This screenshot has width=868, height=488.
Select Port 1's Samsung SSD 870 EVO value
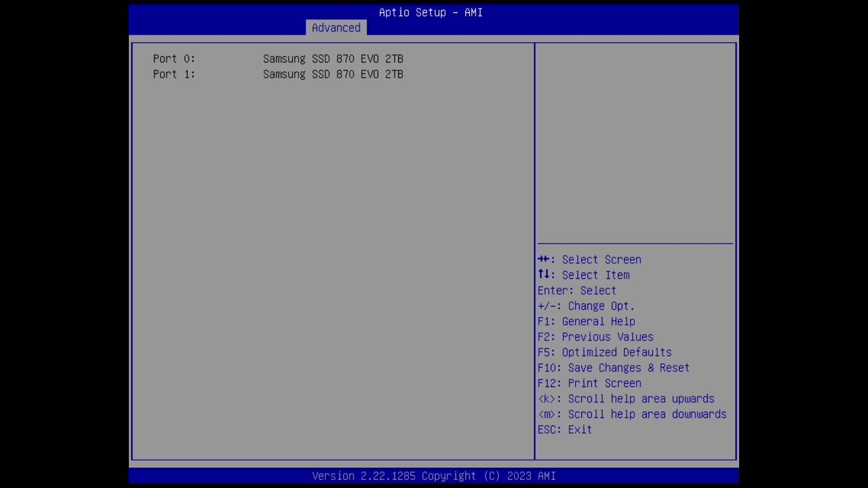tap(333, 75)
